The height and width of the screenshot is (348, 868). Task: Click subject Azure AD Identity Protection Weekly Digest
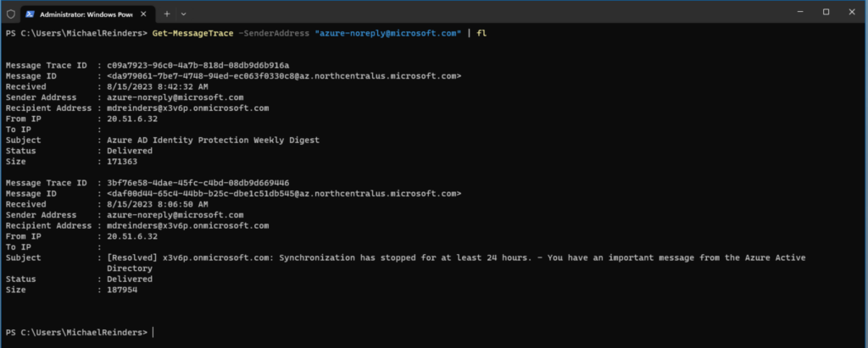[x=213, y=141]
